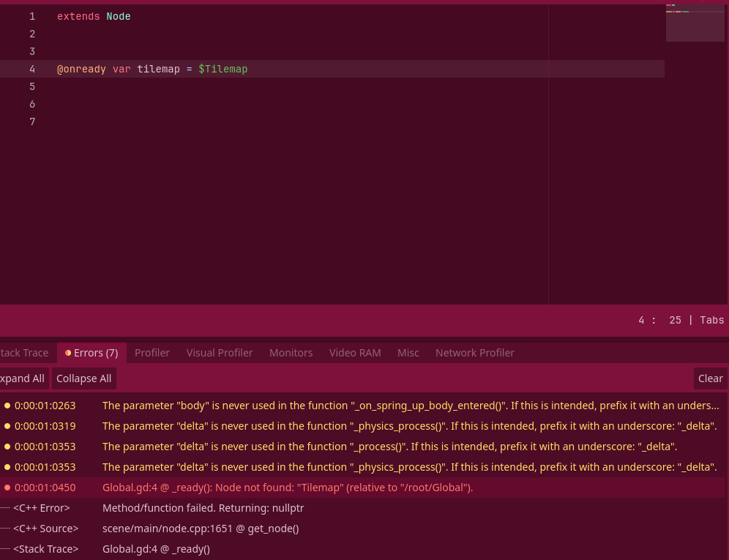Image resolution: width=729 pixels, height=560 pixels.
Task: Click the "extends" keyword on line 1
Action: click(x=78, y=16)
